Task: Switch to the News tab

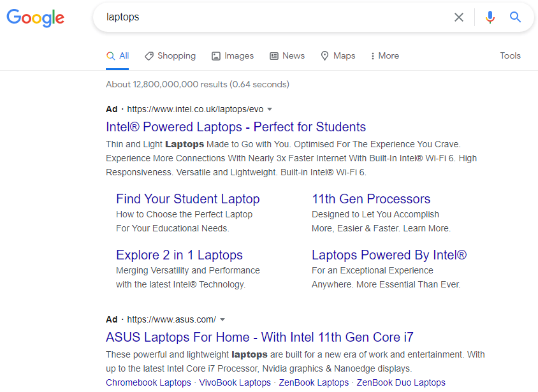Action: point(287,55)
